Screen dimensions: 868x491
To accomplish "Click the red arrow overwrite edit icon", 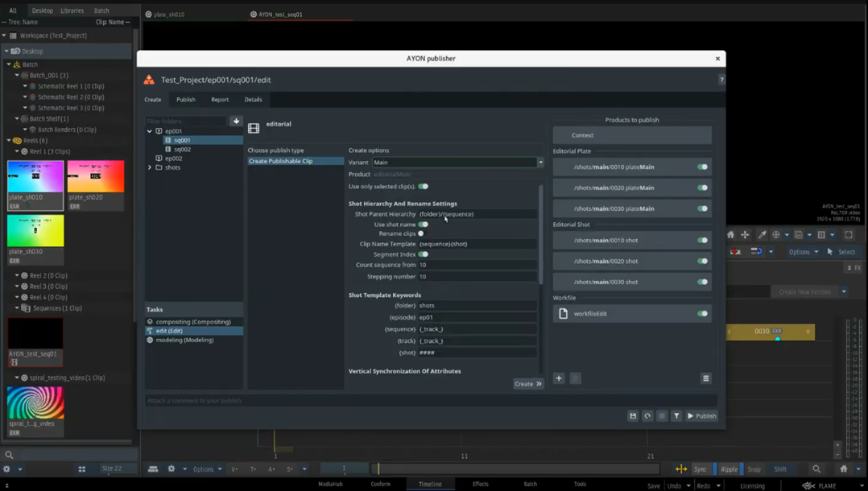I will click(x=735, y=252).
